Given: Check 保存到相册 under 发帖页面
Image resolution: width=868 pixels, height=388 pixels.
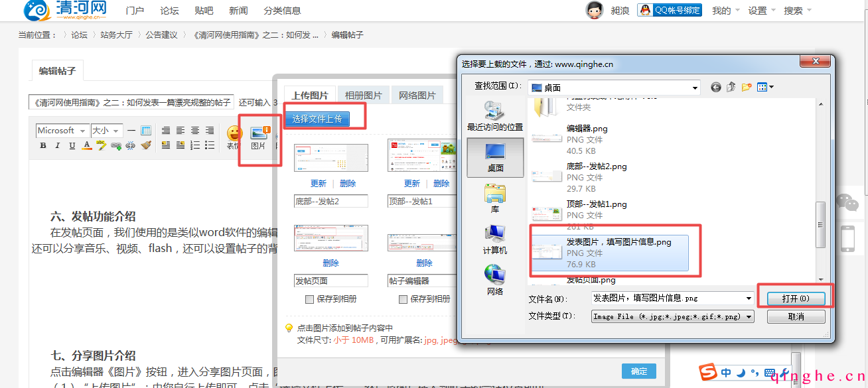Looking at the screenshot, I should tap(309, 299).
